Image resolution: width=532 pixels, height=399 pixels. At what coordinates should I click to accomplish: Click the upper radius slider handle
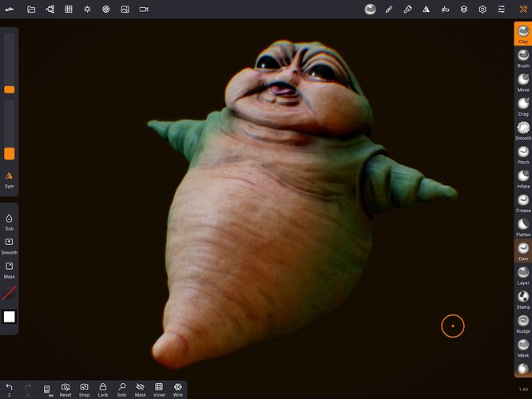pyautogui.click(x=9, y=89)
